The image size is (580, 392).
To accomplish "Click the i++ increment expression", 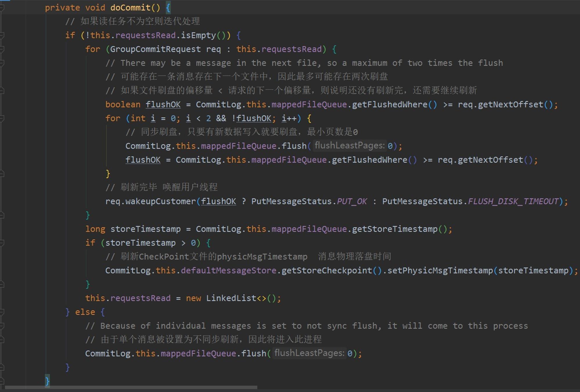I will (289, 118).
